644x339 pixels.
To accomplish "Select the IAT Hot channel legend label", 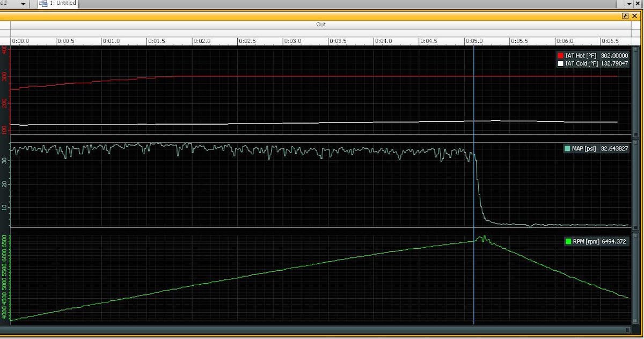I will [x=582, y=55].
